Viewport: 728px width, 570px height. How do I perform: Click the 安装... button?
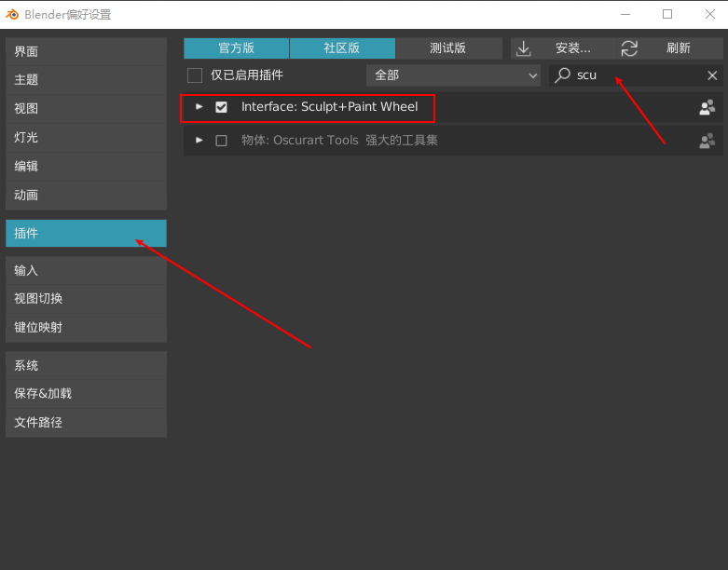(564, 48)
